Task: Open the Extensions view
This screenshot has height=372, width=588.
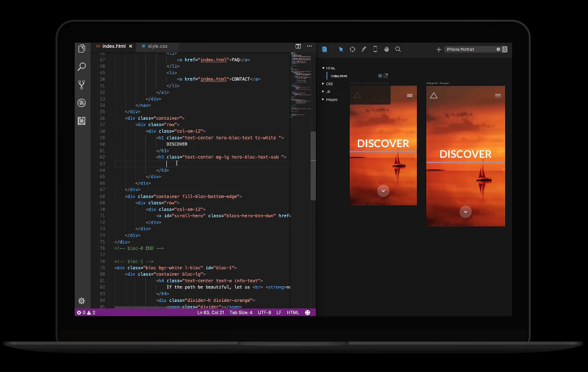Action: coord(82,121)
